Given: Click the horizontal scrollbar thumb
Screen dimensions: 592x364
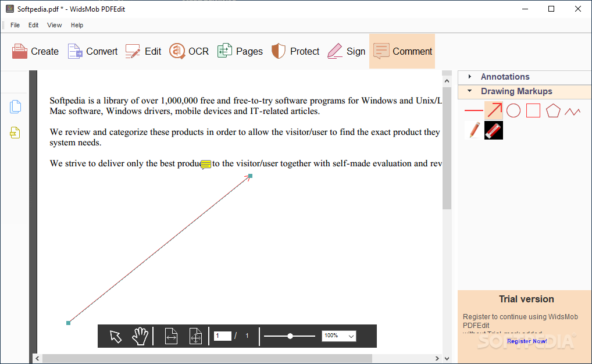Looking at the screenshot, I should tap(207, 358).
